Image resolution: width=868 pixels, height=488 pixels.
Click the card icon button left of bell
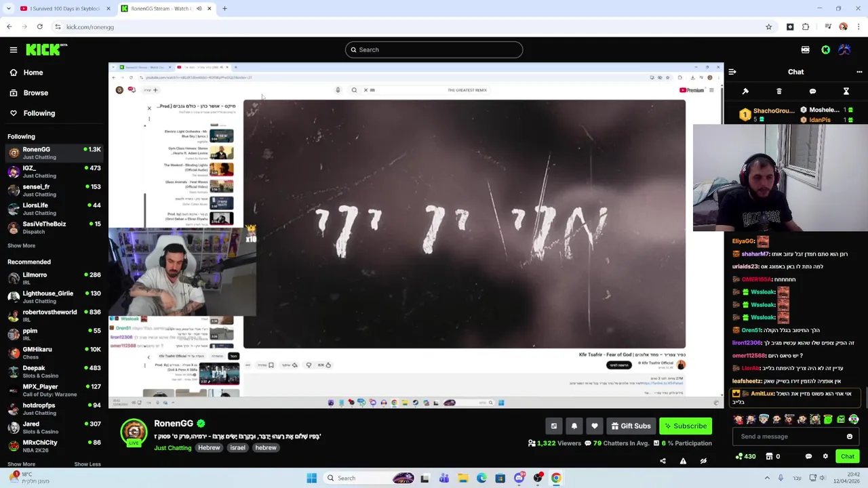554,426
